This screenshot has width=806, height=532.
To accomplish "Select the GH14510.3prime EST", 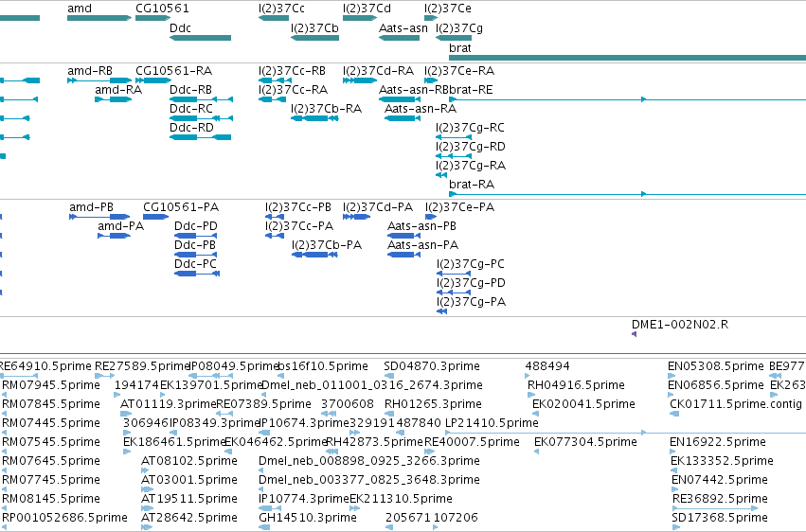I will click(x=266, y=527).
